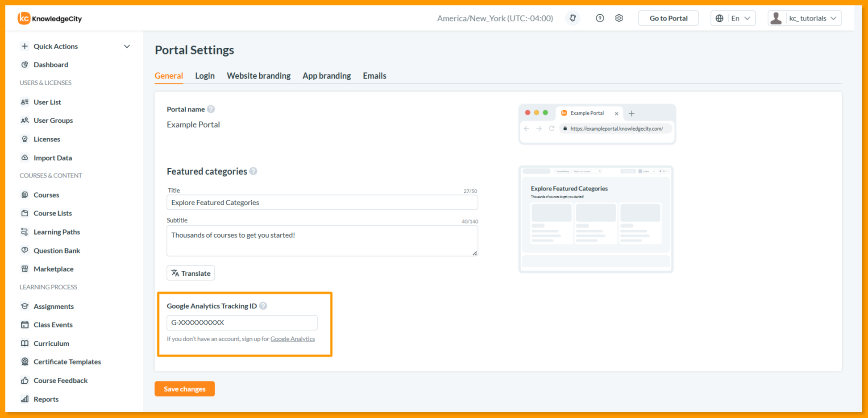Click the Save changes button
Image resolution: width=868 pixels, height=418 pixels.
[185, 389]
